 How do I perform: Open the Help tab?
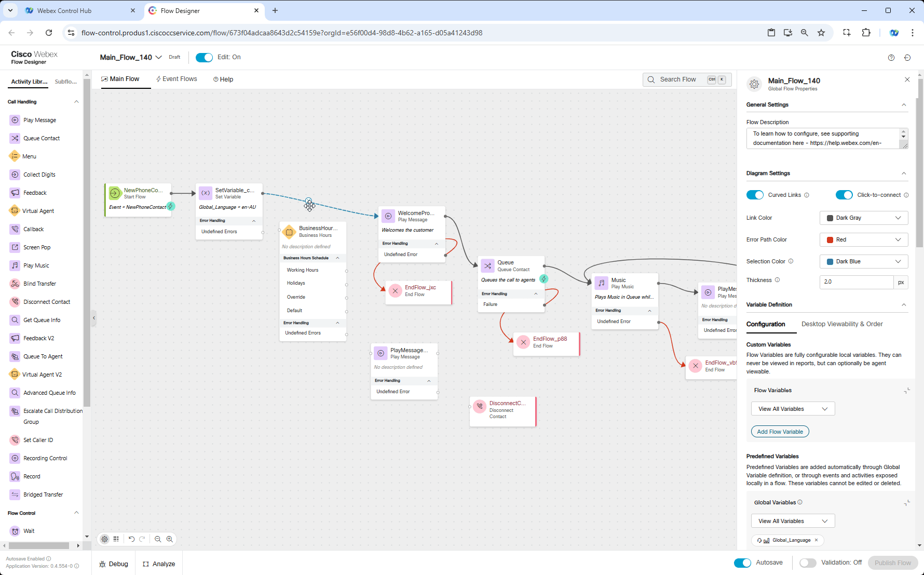[x=223, y=79]
